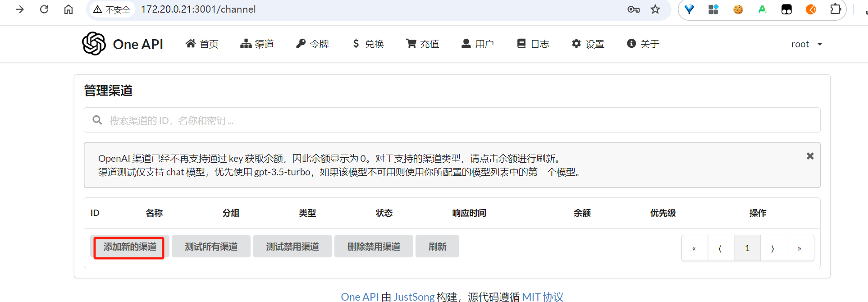Open the saved passwords key icon
The image size is (868, 302).
pos(634,9)
